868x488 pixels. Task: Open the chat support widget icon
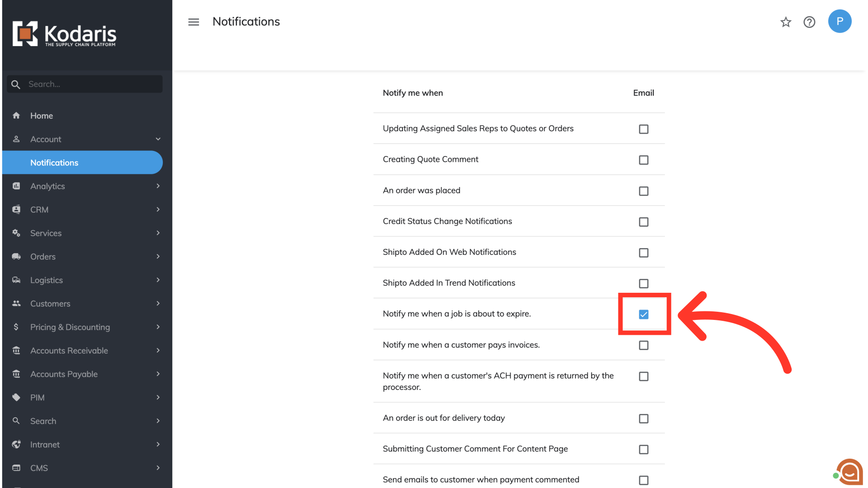tap(849, 472)
